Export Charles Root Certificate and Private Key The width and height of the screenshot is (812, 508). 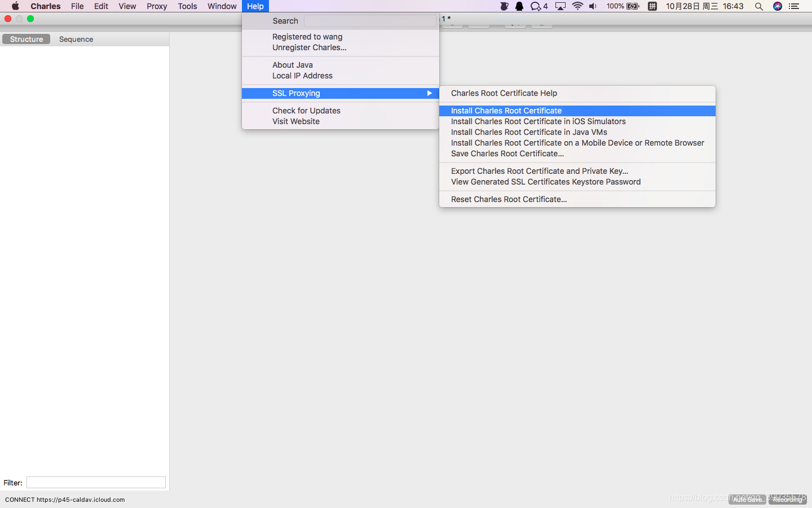click(577, 171)
